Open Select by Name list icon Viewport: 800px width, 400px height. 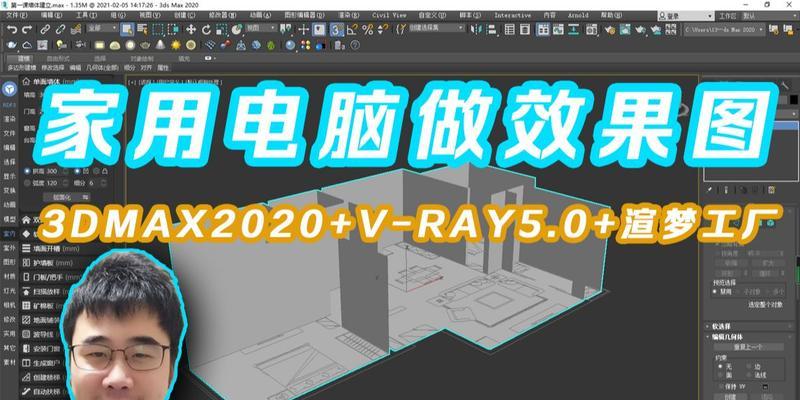142,30
